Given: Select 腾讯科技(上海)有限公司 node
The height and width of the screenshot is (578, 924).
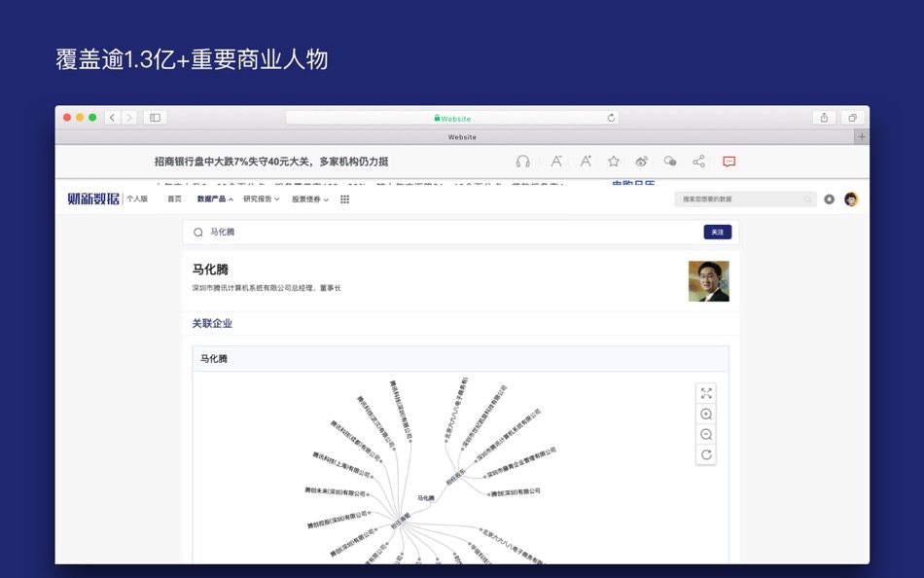Looking at the screenshot, I should point(341,464).
